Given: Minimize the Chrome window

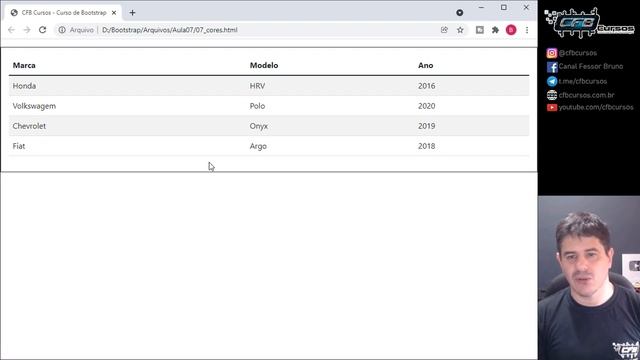Looking at the screenshot, I should pyautogui.click(x=481, y=7).
